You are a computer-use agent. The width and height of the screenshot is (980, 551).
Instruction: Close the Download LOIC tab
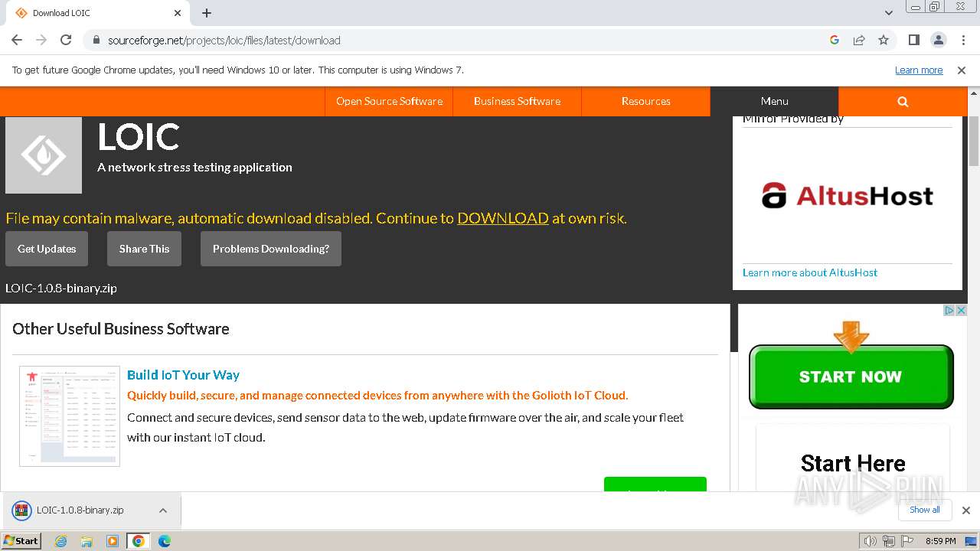coord(178,13)
